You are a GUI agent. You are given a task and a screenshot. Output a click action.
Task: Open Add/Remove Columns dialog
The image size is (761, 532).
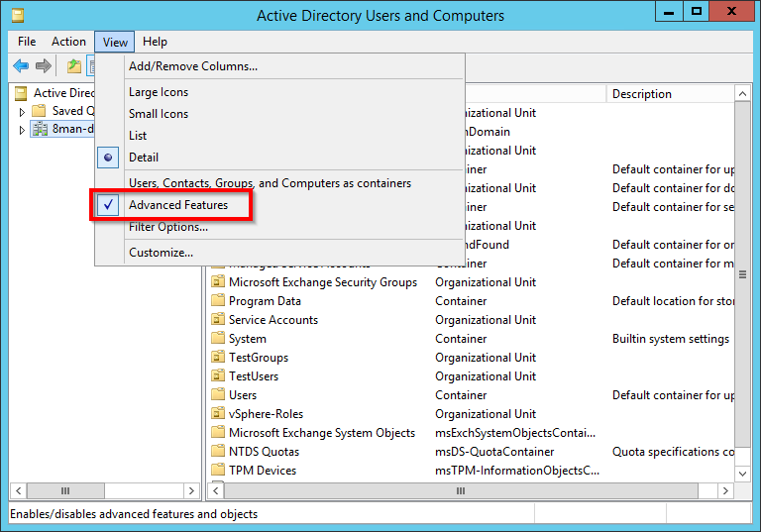click(192, 66)
